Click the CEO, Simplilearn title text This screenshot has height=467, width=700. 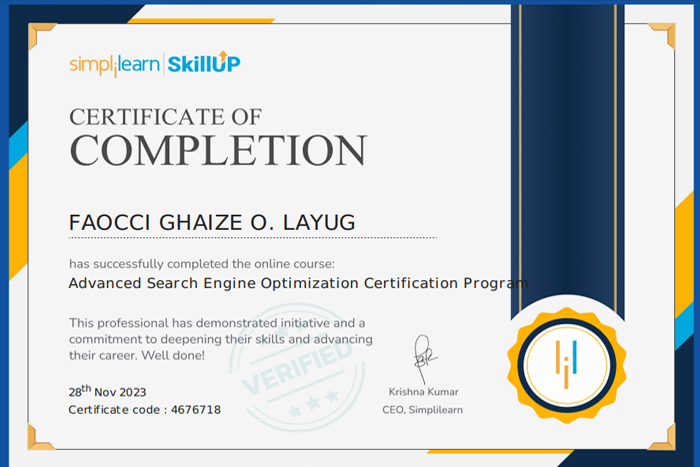coord(422,410)
